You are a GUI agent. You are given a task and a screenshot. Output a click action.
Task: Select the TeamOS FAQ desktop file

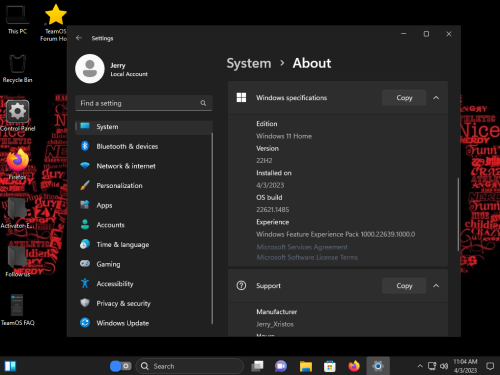click(x=17, y=310)
